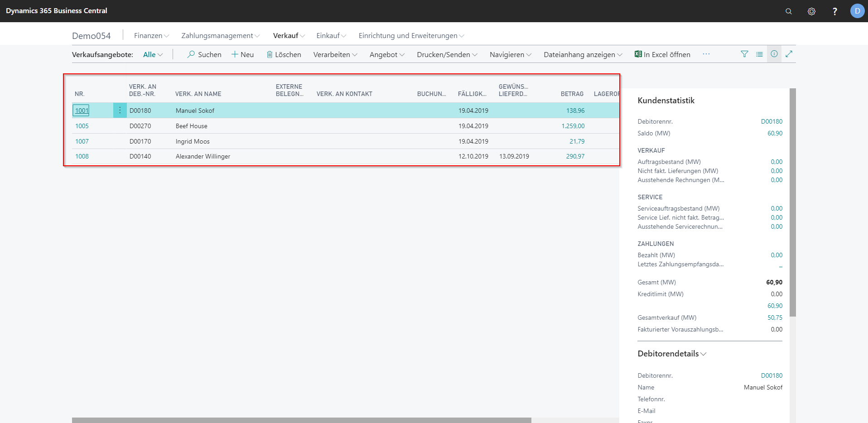Open the user account avatar D

click(x=857, y=11)
